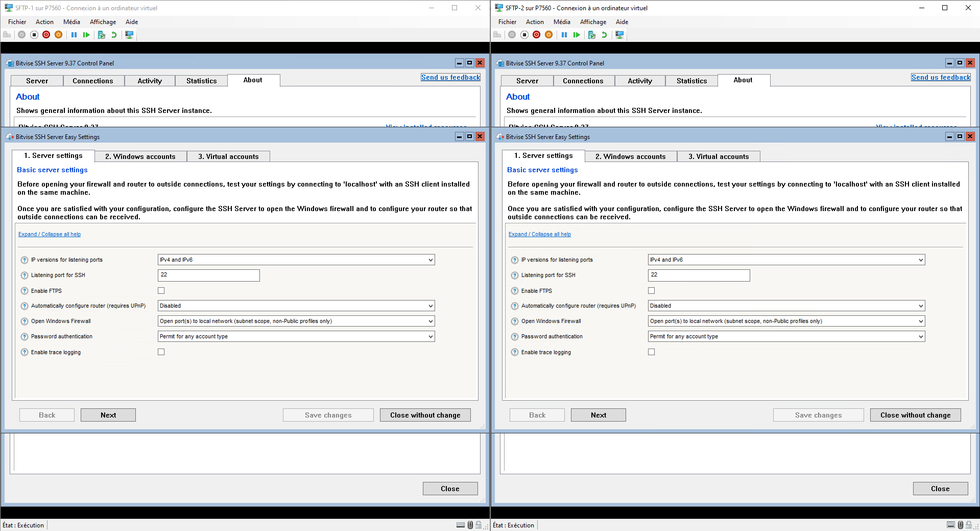This screenshot has height=531, width=980.
Task: Open help for Open Windows Firewall in SFTP-1
Action: (25, 321)
